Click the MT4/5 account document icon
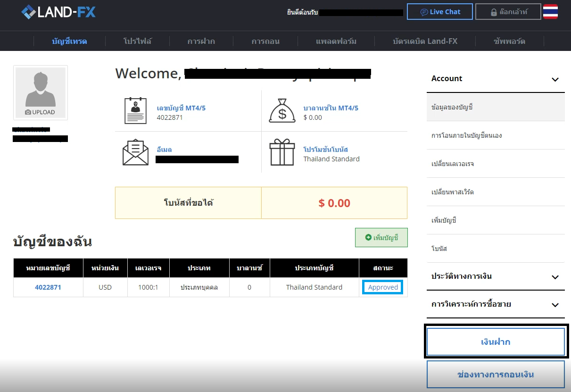 [135, 111]
